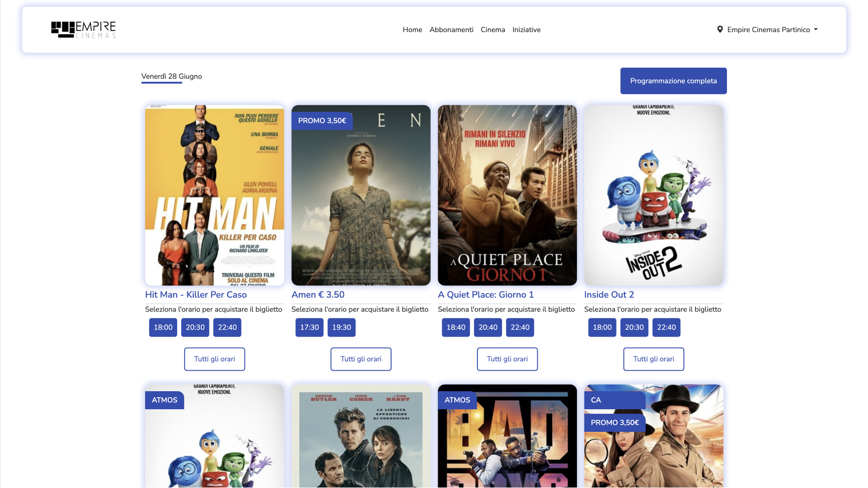This screenshot has width=868, height=488.
Task: Click Tutti gli orari under A Quiet Place
Action: (507, 359)
